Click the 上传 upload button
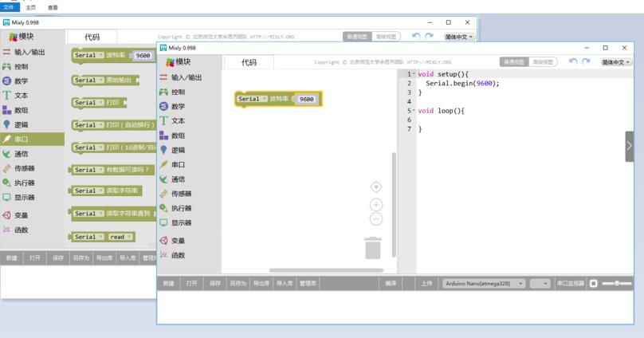This screenshot has width=644, height=338. (x=428, y=283)
